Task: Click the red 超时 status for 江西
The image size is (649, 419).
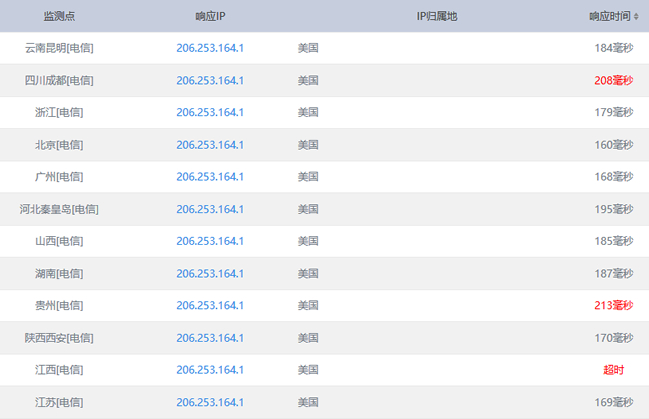Action: click(x=613, y=370)
